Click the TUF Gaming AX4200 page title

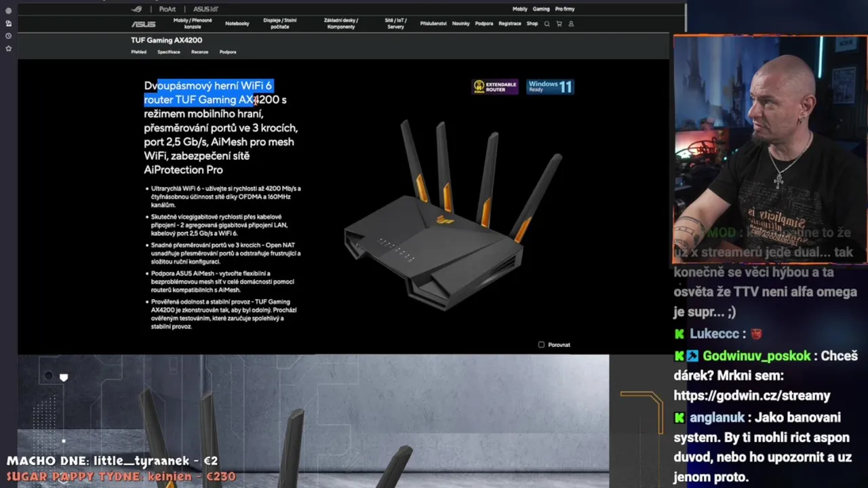[166, 40]
